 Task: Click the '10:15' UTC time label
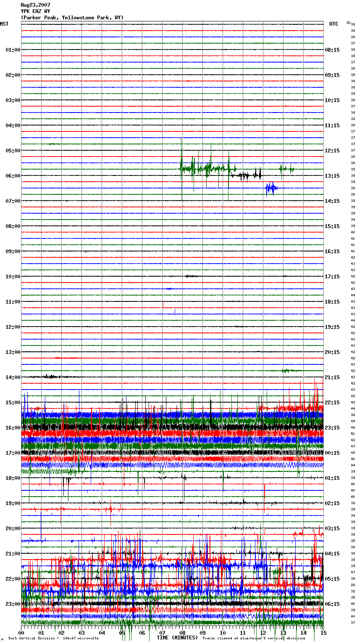coord(332,100)
